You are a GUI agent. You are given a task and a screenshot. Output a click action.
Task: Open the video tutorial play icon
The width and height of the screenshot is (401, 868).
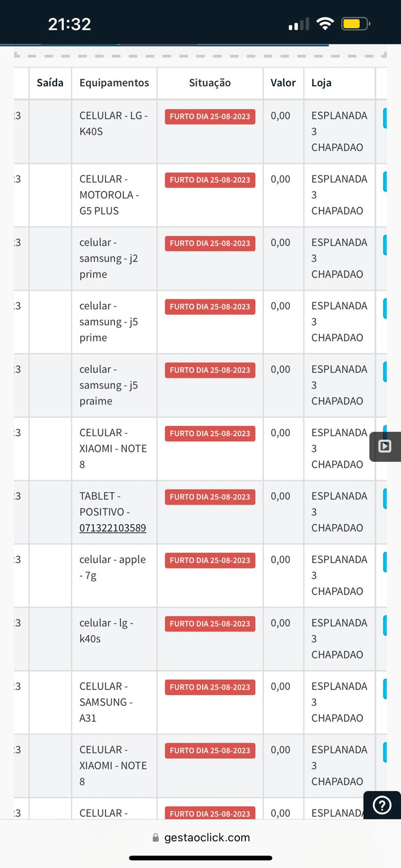pos(385,446)
